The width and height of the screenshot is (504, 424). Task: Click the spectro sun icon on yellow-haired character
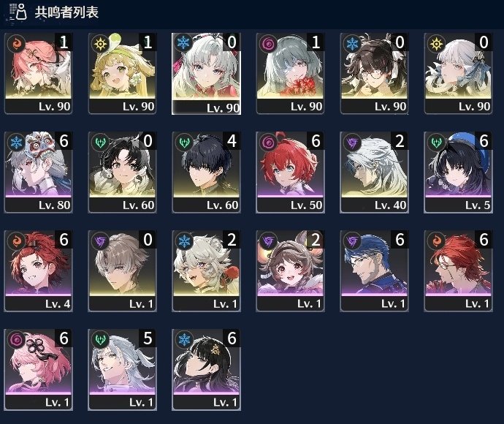tap(100, 43)
